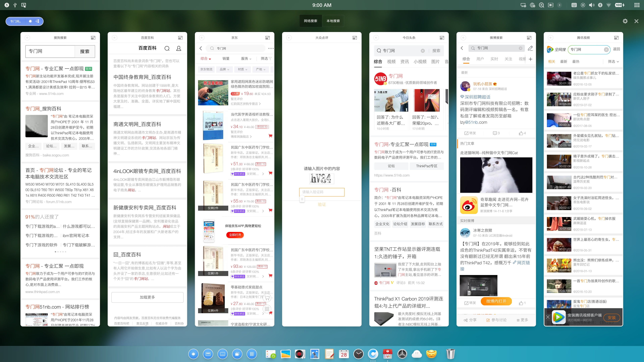Click the verification code input field in 大众点评

coord(322,192)
